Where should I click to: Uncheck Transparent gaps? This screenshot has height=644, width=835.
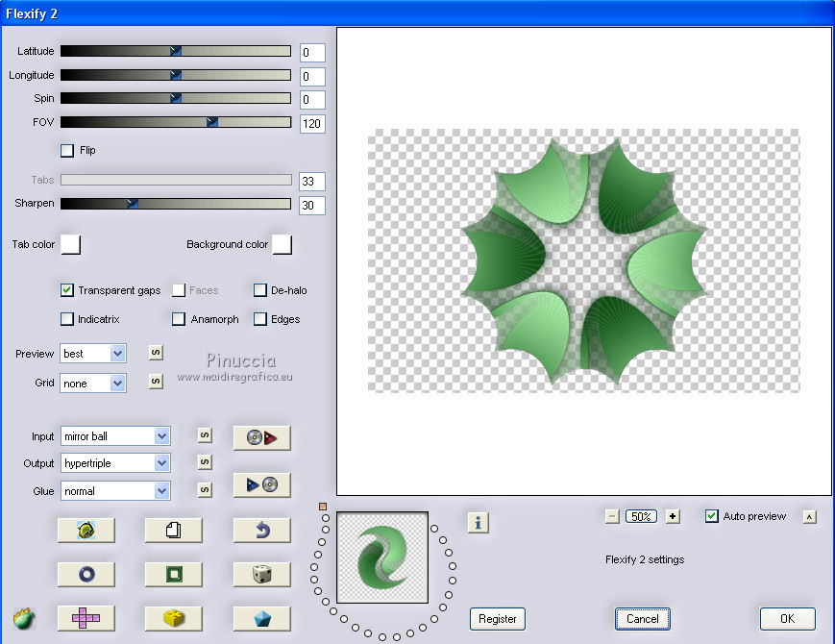pos(67,290)
